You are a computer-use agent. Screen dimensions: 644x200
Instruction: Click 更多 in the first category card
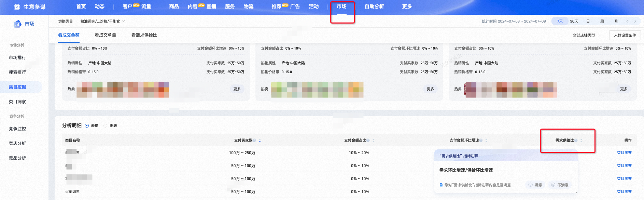(x=237, y=89)
